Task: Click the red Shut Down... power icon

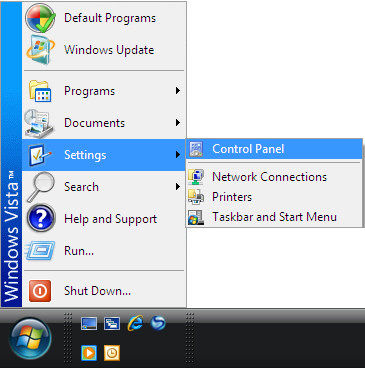Action: [x=40, y=291]
